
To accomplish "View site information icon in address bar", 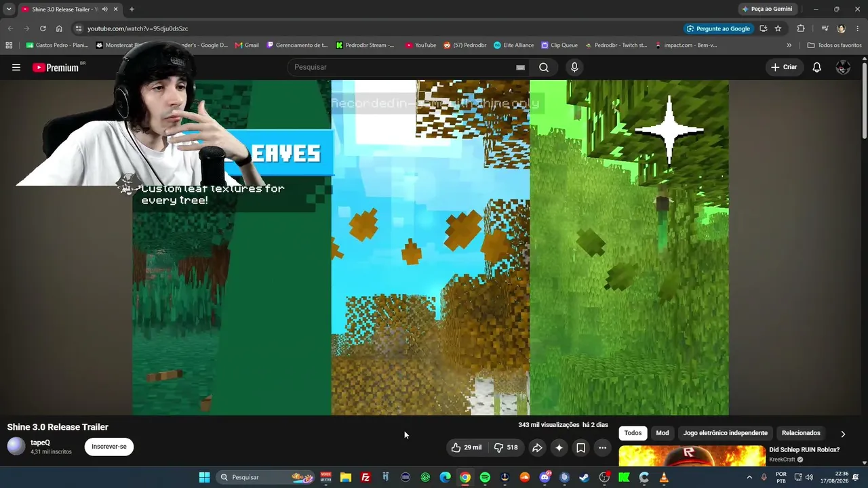I will (x=79, y=28).
